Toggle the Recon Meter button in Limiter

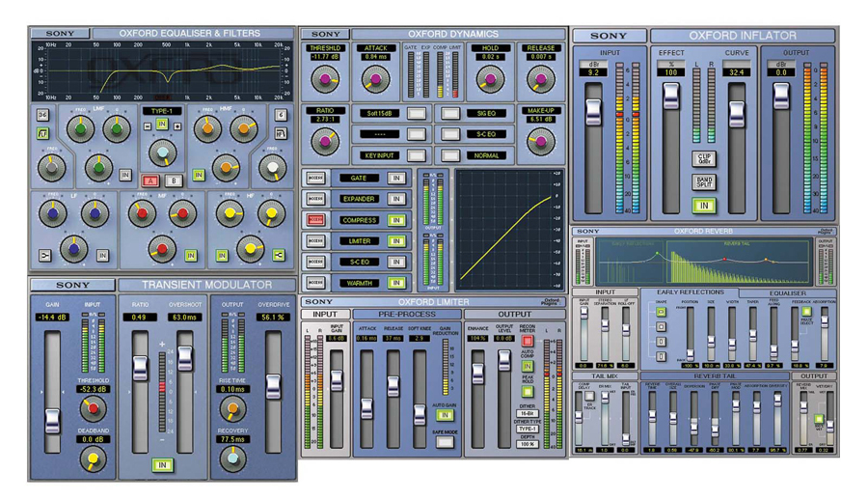527,340
